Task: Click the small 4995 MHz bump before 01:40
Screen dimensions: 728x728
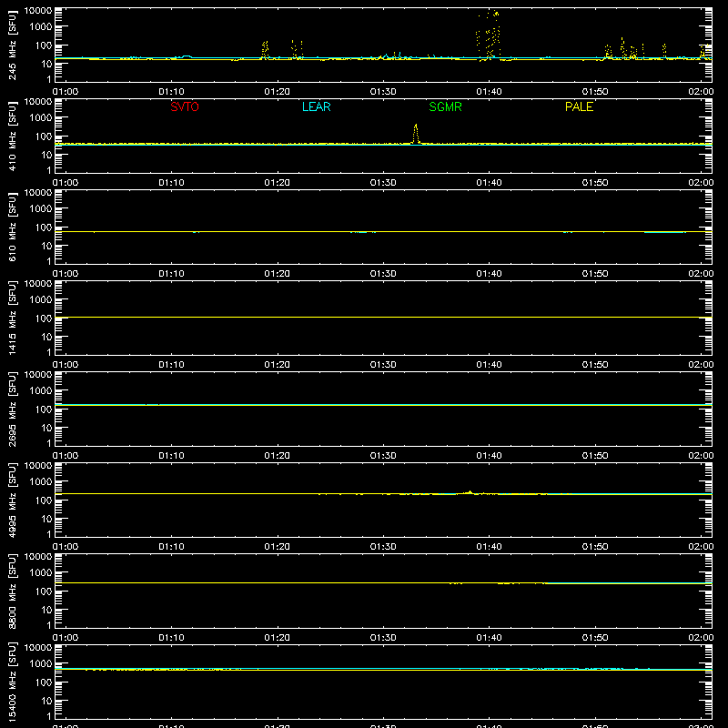Action: [x=470, y=492]
